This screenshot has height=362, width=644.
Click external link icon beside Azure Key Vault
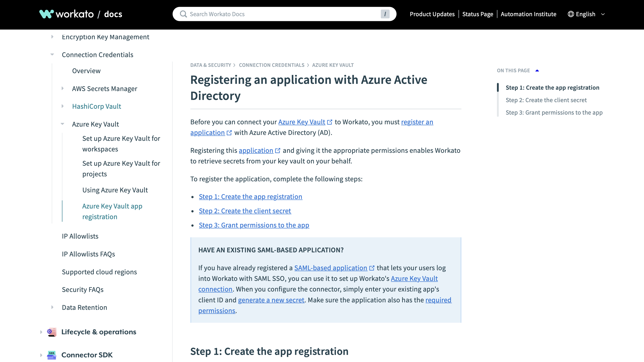coord(330,122)
